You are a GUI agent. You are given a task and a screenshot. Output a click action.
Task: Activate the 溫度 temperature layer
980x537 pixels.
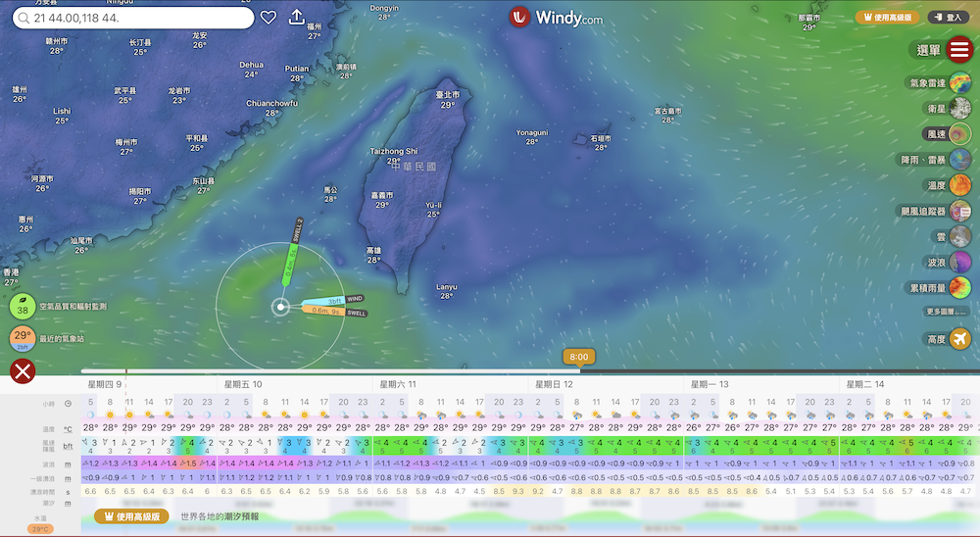click(959, 185)
